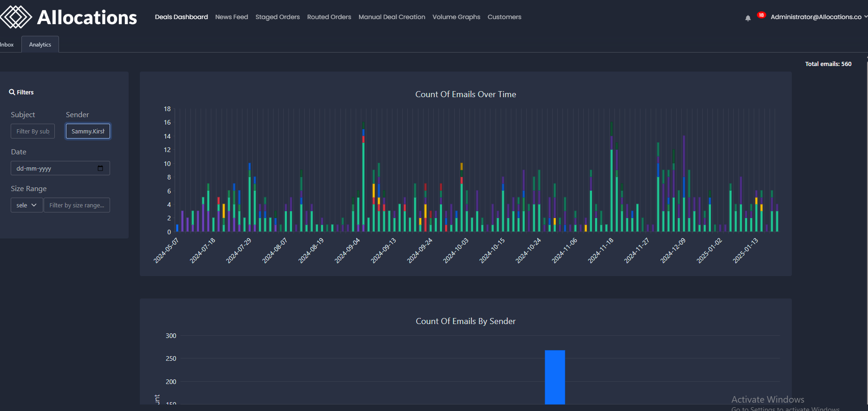
Task: Click the Sender label text
Action: [x=78, y=115]
